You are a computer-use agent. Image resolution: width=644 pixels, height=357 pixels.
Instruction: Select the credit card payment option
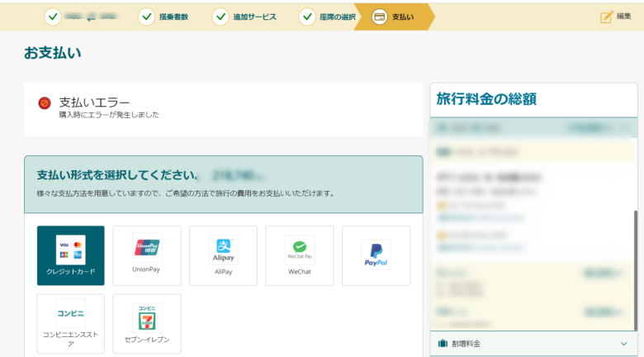[x=70, y=255]
